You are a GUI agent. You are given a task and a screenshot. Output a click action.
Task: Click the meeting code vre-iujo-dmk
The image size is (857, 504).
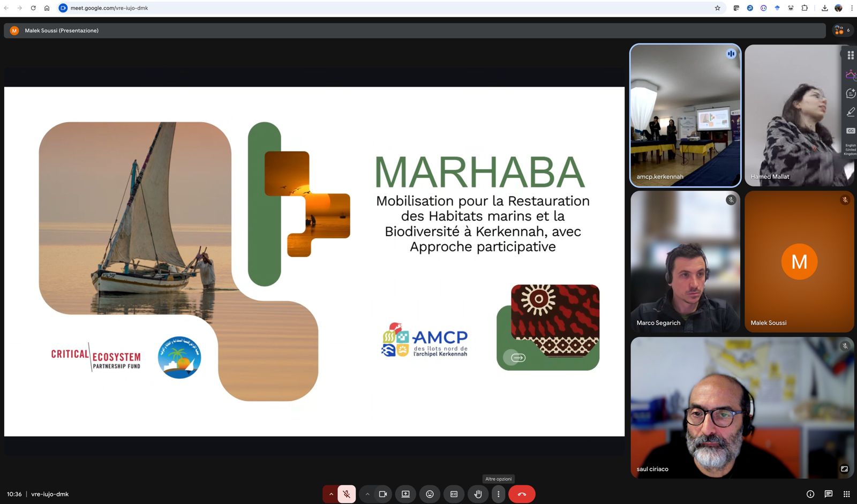50,494
